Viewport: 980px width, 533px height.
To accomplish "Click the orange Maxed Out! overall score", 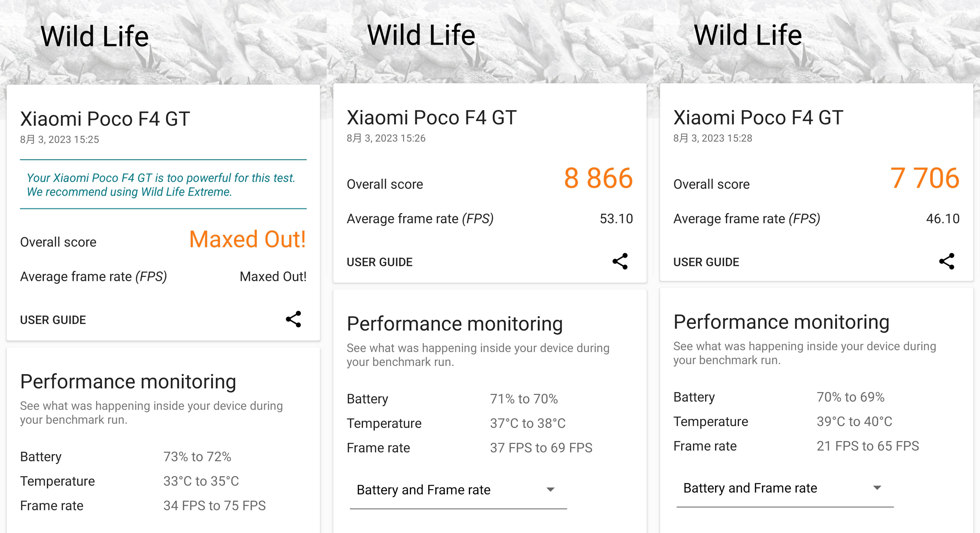I will tap(247, 239).
